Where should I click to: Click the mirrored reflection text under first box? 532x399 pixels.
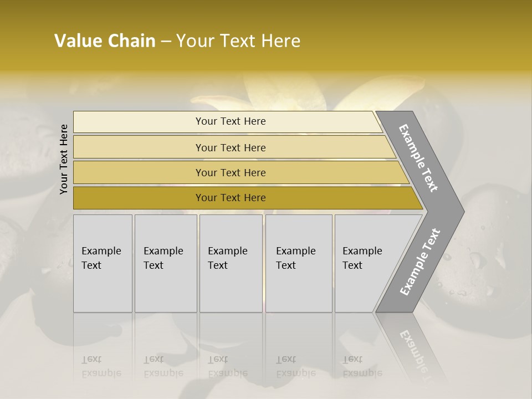click(x=101, y=366)
